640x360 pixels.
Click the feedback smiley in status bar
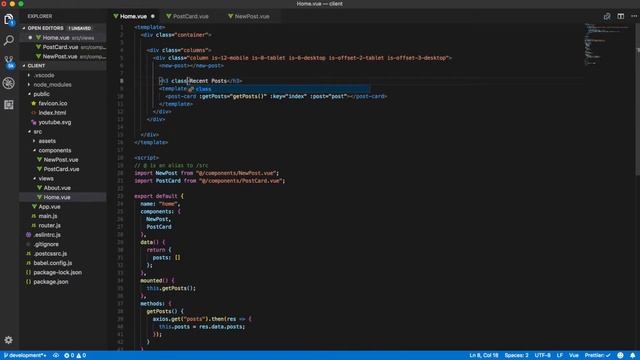tap(620, 356)
